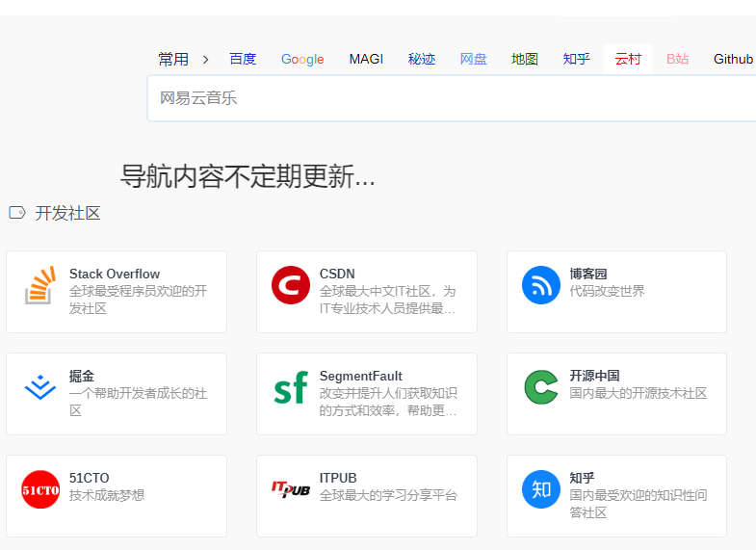Select the Google search tab

(x=302, y=60)
